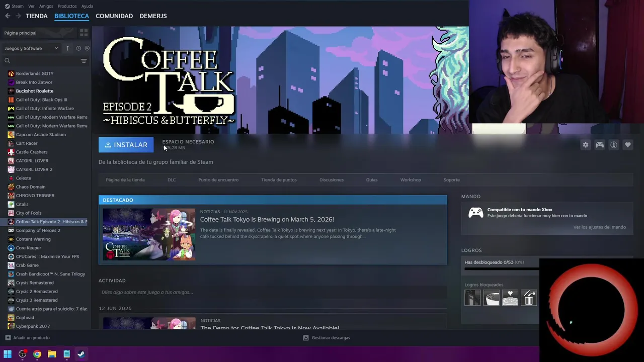
Task: Click Página principal in sidebar
Action: (20, 33)
